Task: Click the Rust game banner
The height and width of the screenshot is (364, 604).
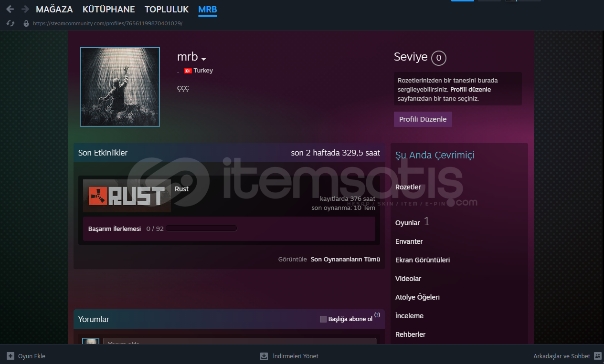Action: point(127,196)
